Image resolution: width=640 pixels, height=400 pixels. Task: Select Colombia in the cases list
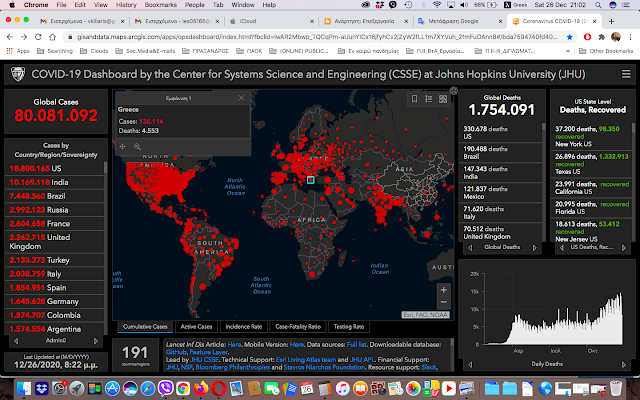(x=54, y=315)
